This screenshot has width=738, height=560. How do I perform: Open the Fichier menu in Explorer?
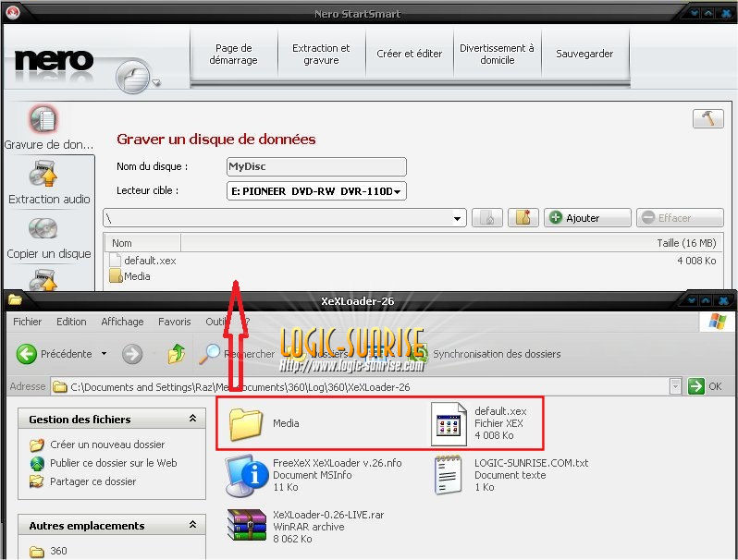click(28, 322)
